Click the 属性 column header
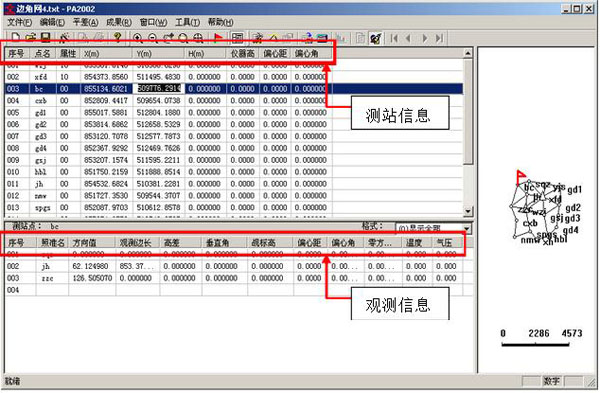This screenshot has width=600, height=393. [68, 54]
